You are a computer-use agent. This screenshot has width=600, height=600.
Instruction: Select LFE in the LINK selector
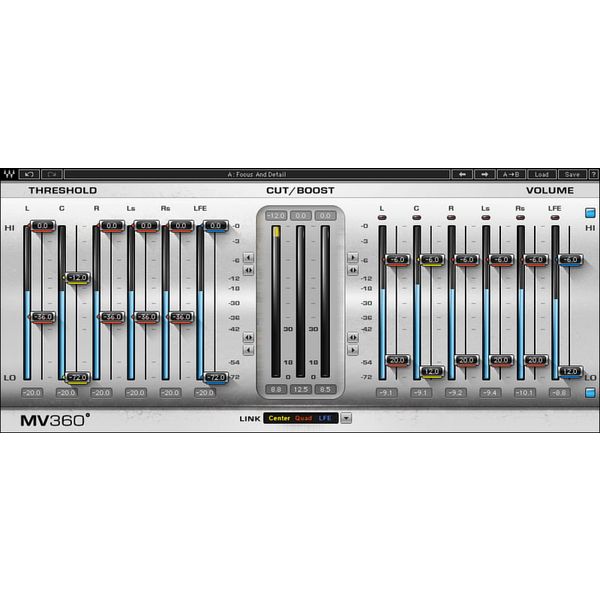[x=326, y=418]
